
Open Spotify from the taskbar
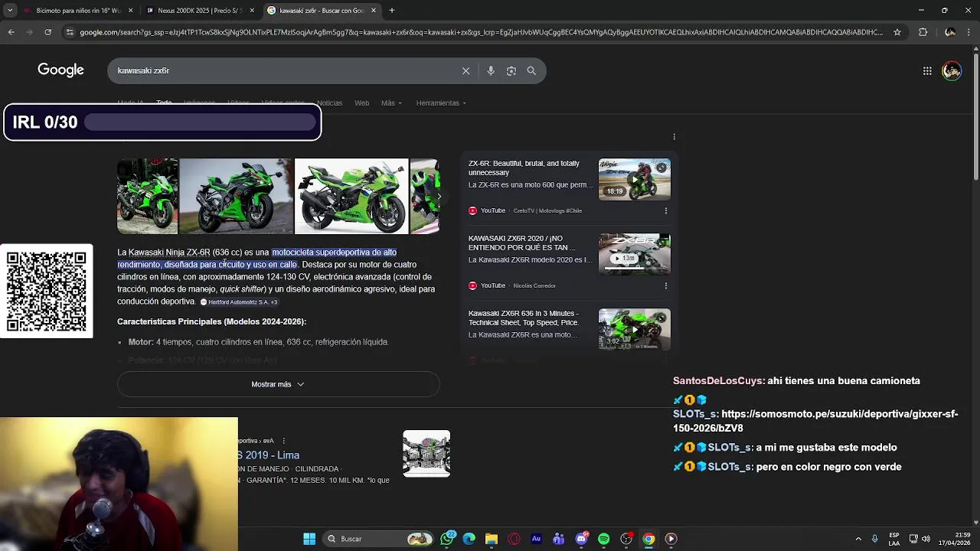[603, 539]
